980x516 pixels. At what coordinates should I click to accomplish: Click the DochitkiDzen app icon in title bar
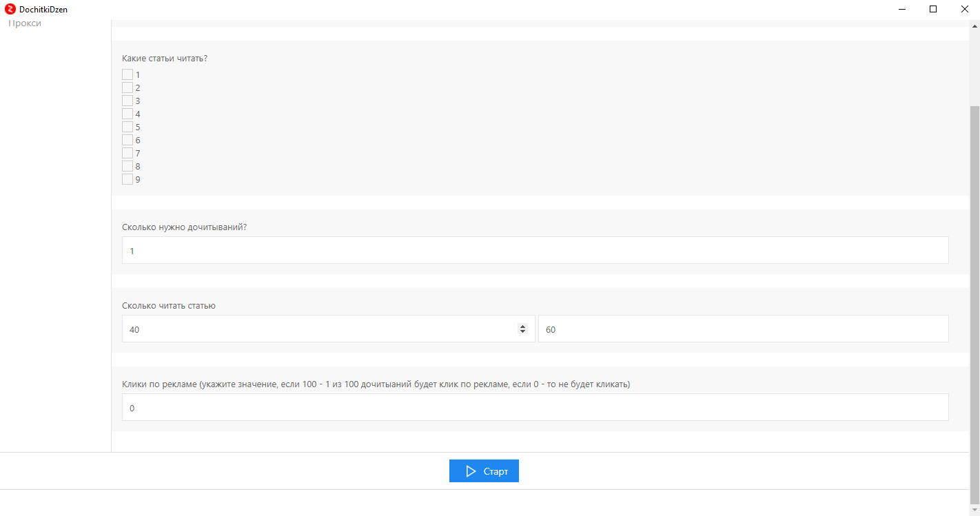(x=10, y=10)
